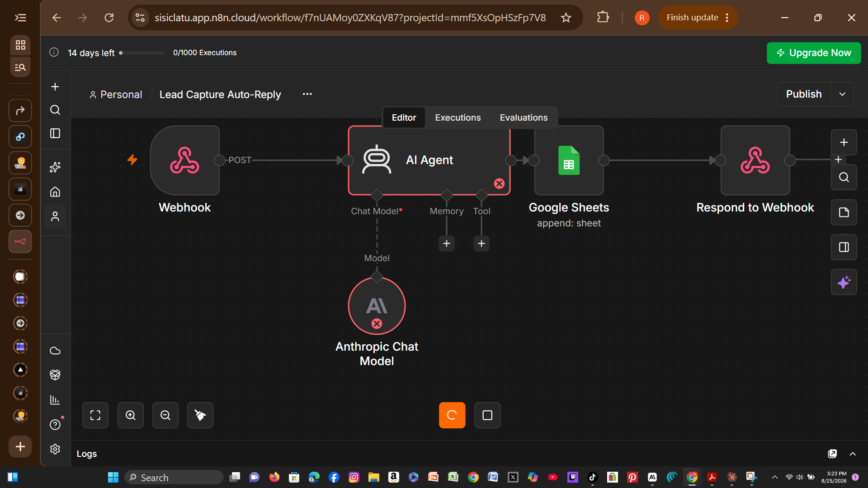
Task: Click the Logs panel title
Action: pyautogui.click(x=87, y=454)
